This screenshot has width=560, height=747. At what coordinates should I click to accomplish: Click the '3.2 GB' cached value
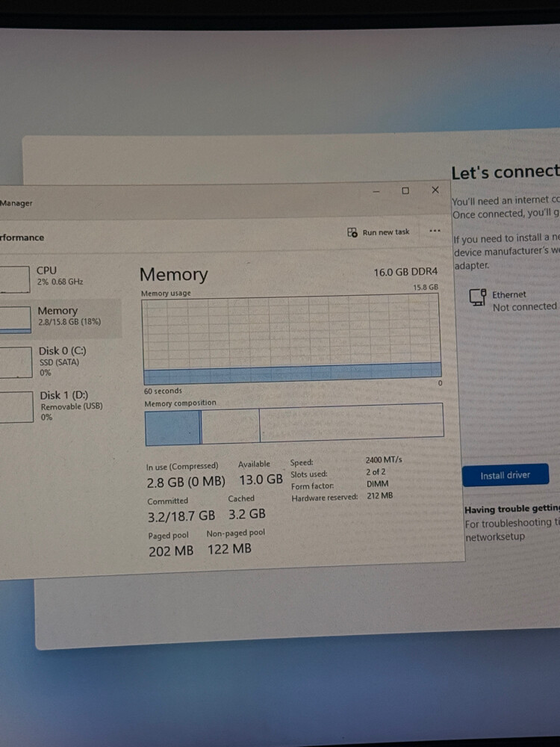[x=246, y=514]
